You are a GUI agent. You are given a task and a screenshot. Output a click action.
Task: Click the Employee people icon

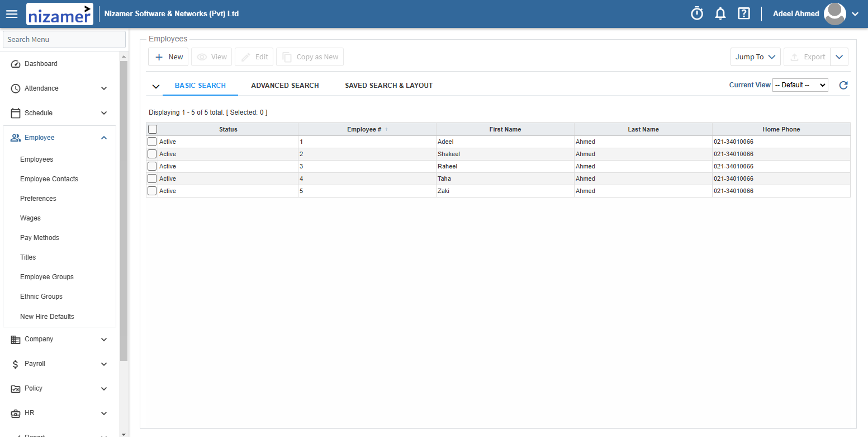pos(16,138)
